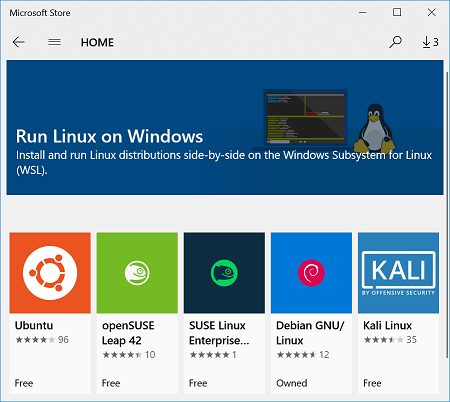Click Ubuntu's star rating with 96 reviews
Screen dimensions: 450x402
(x=42, y=340)
